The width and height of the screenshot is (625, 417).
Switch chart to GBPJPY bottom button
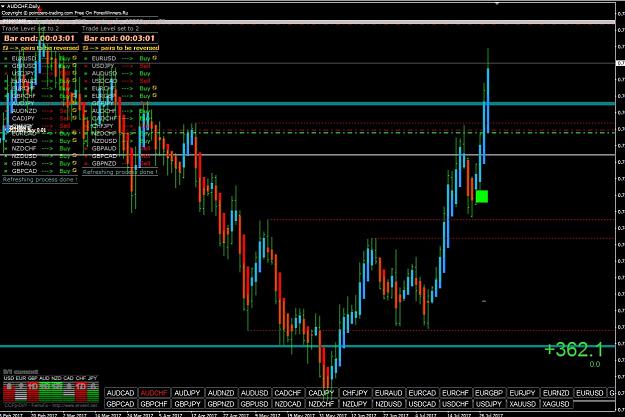point(187,404)
